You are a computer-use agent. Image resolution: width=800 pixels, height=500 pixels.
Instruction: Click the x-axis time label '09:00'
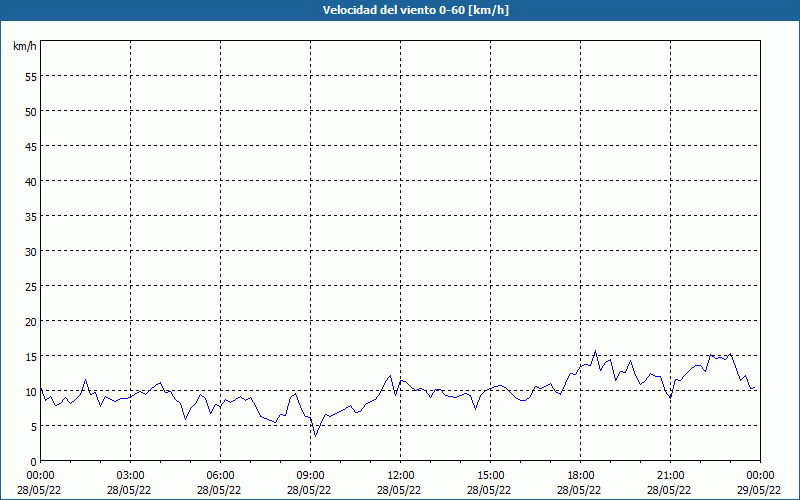pos(310,476)
